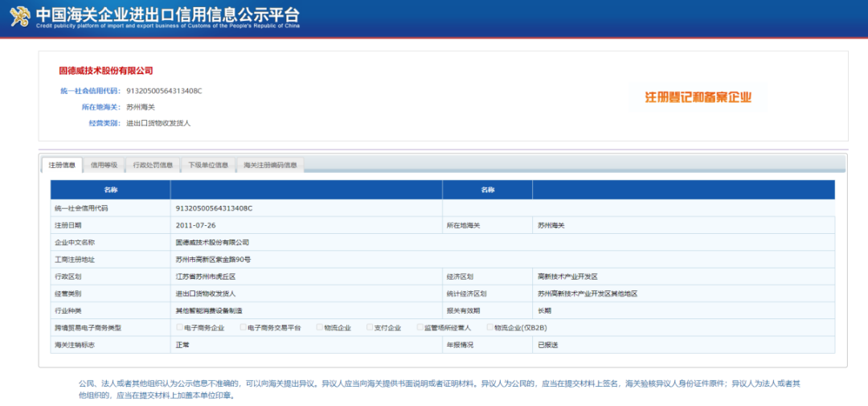Viewport: 868px width, 406px height.
Task: Click credit code 91320500564313408C in header card
Action: pyautogui.click(x=165, y=91)
